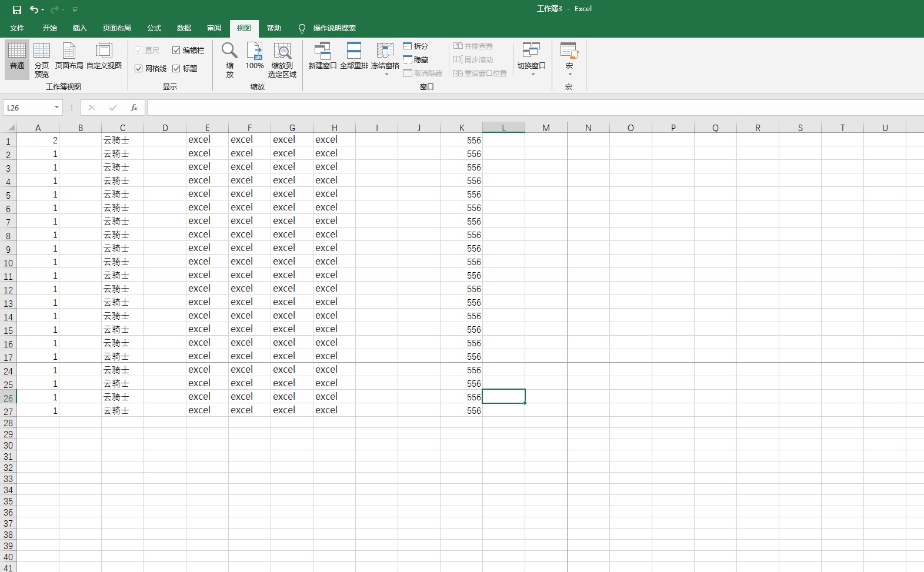Switch to Normal (普通) workbook view
Screen dimensions: 924x572
coord(17,59)
